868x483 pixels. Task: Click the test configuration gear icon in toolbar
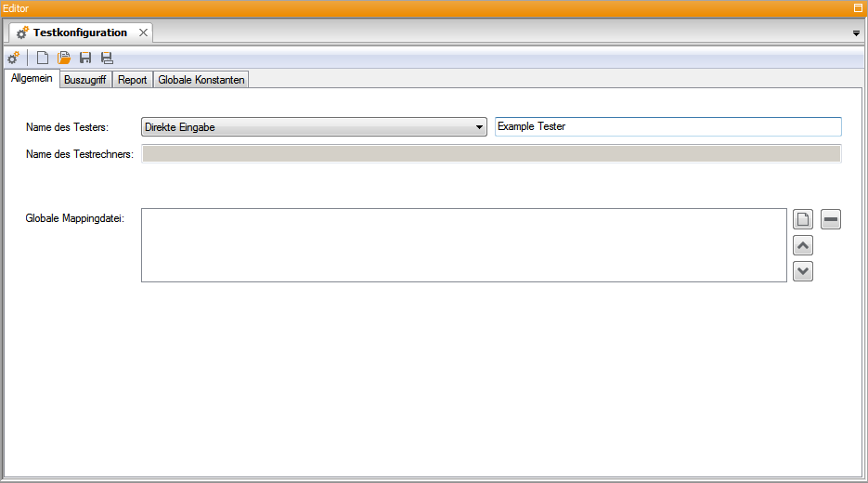coord(13,58)
